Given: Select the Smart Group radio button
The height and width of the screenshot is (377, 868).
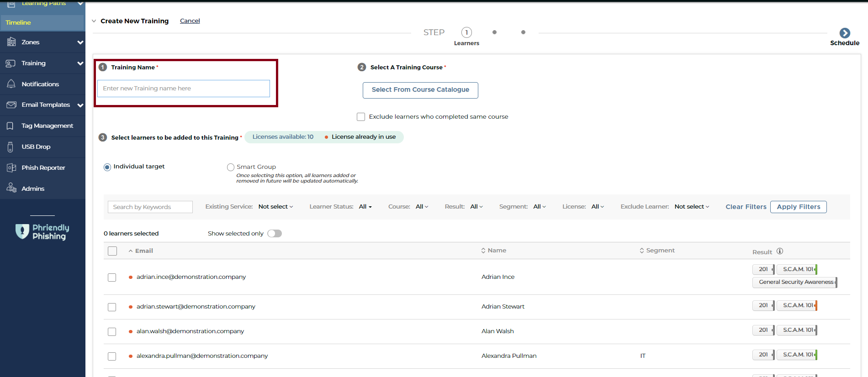Looking at the screenshot, I should click(x=231, y=168).
